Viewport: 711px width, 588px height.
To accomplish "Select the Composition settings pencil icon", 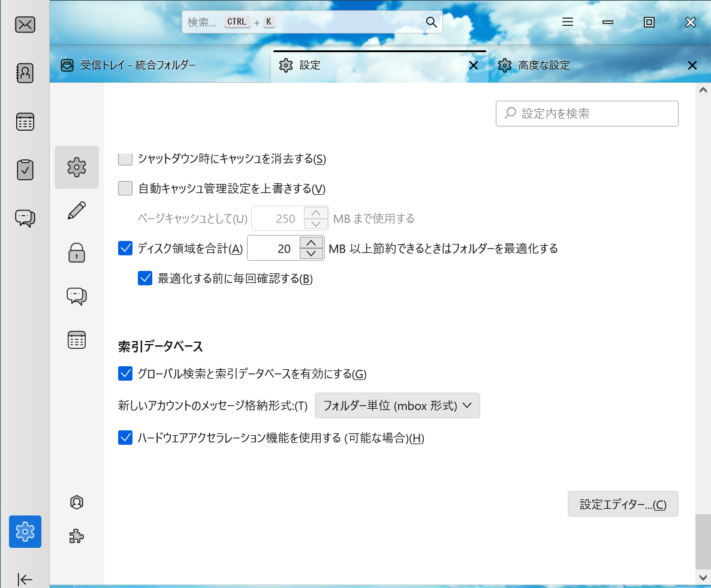I will click(76, 210).
